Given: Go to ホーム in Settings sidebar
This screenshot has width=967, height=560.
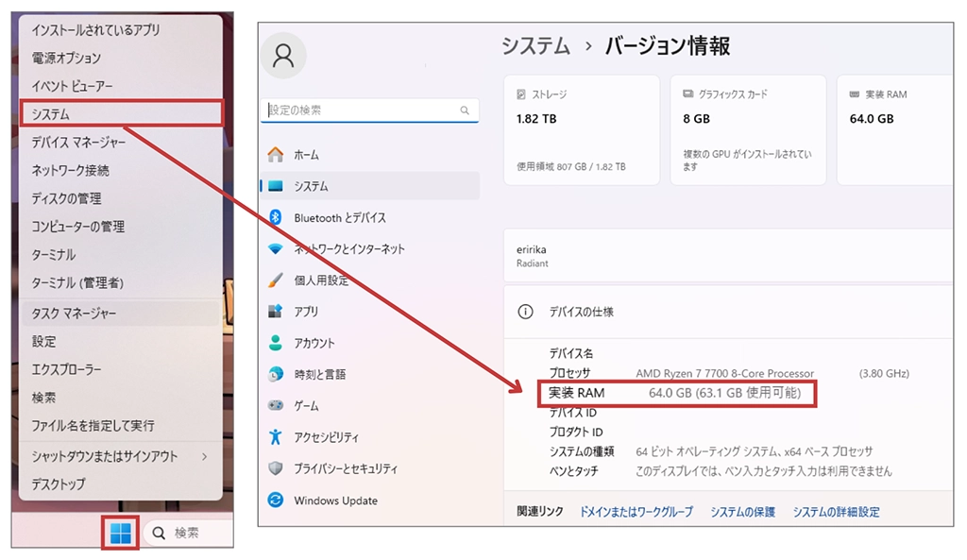Looking at the screenshot, I should [370, 154].
